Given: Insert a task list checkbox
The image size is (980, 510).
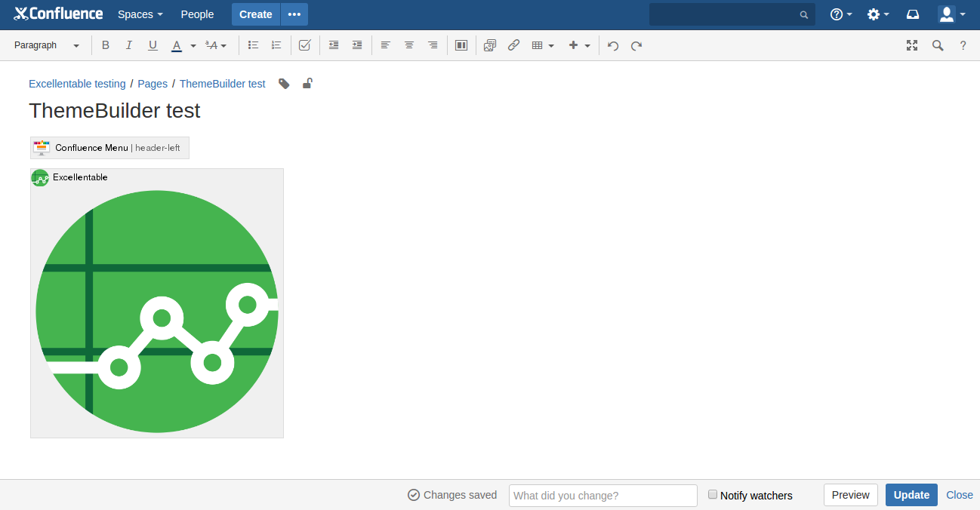Looking at the screenshot, I should (305, 45).
